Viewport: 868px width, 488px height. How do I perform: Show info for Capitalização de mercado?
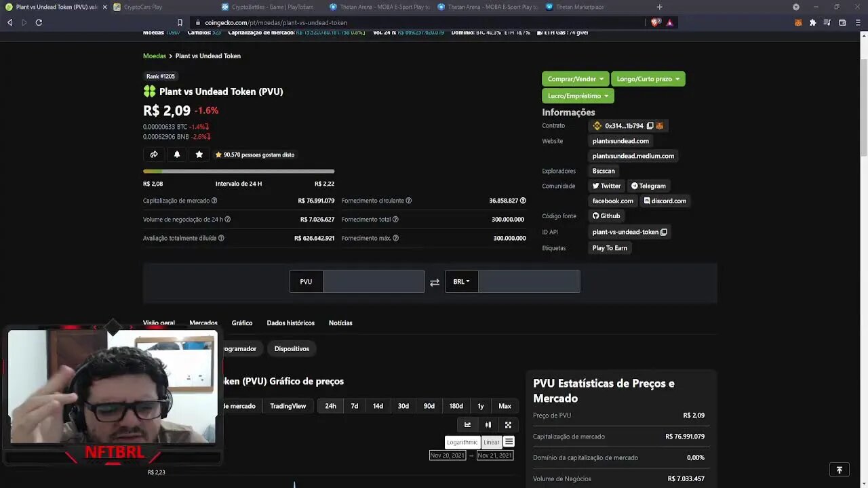(x=214, y=201)
